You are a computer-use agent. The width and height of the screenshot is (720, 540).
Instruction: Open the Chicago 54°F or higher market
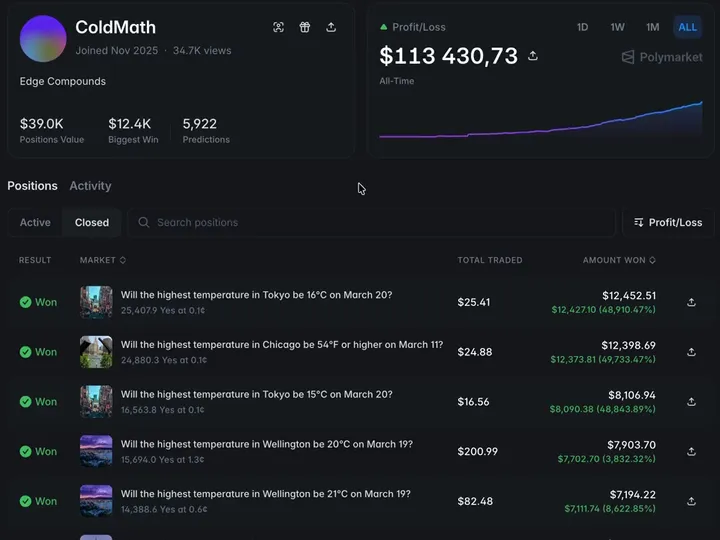tap(282, 344)
